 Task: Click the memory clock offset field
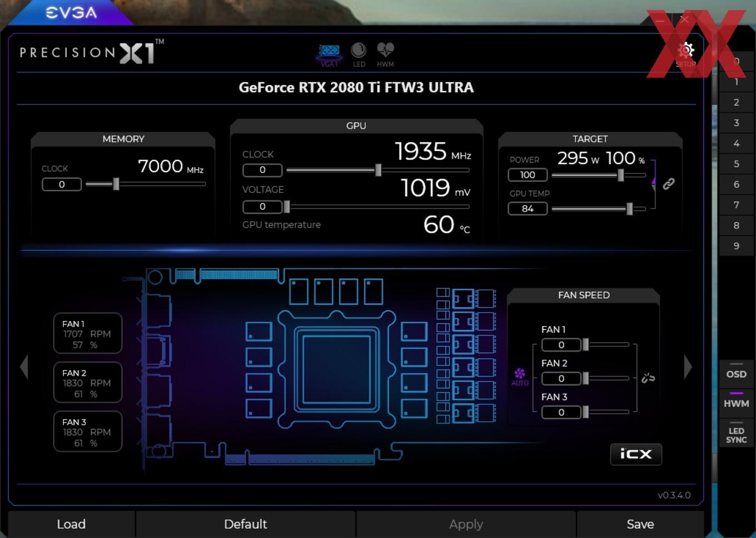(x=62, y=184)
